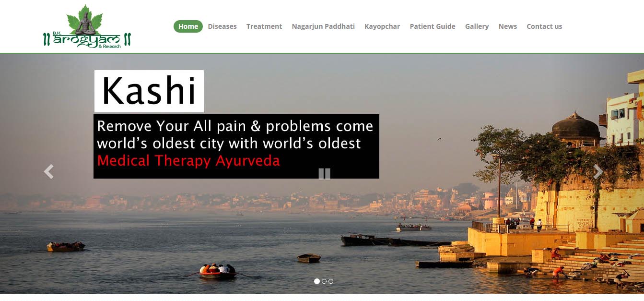This screenshot has width=644, height=301.
Task: Pause the slideshow
Action: click(325, 174)
